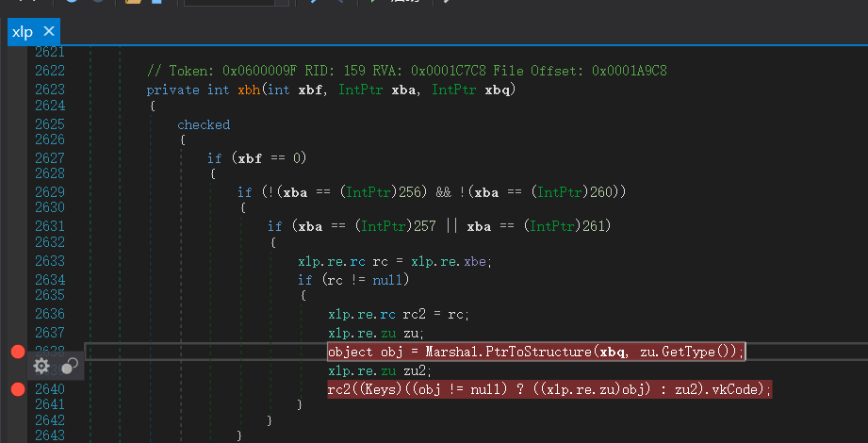Close the xlp tab
This screenshot has width=868, height=443.
pos(49,31)
